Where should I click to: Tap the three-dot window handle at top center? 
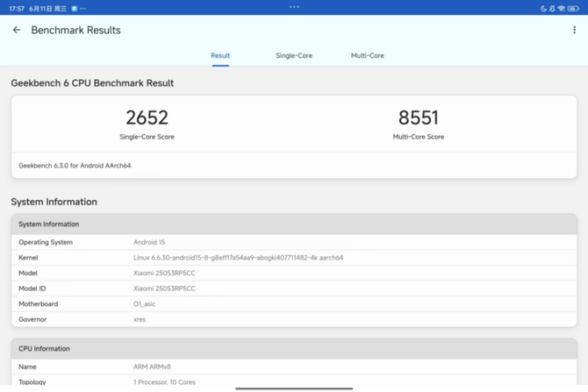[x=294, y=6]
